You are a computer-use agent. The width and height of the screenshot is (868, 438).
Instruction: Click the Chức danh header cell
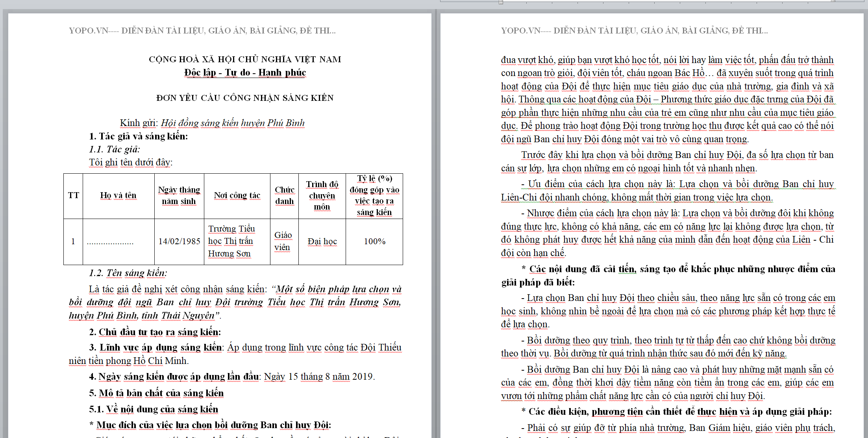[x=284, y=196]
